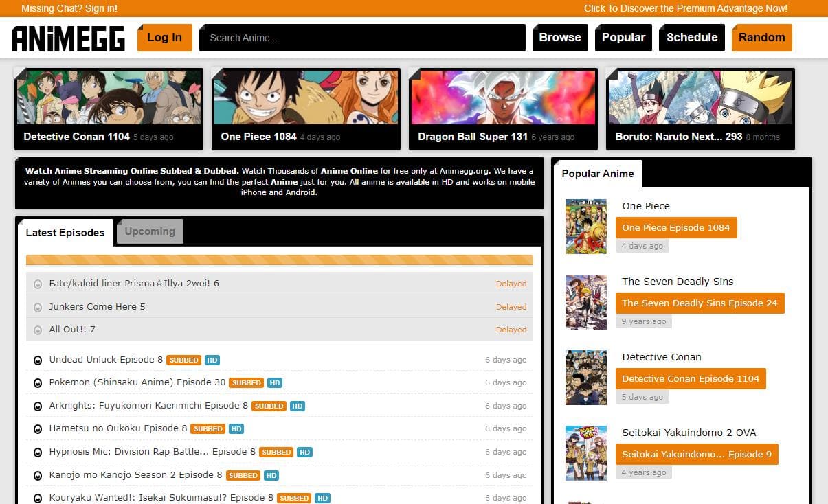The width and height of the screenshot is (828, 504).
Task: Click the face icon beside Pokemon Episode 30
Action: (38, 383)
